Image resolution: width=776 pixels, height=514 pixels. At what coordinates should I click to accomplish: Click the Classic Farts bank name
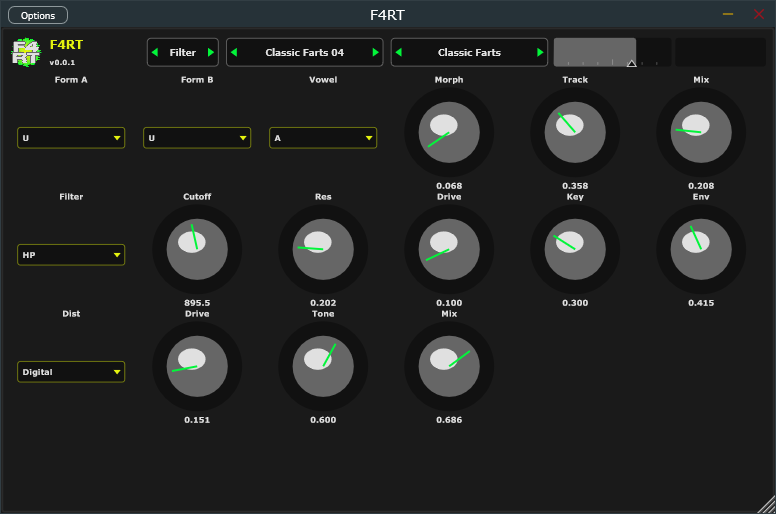pos(469,52)
